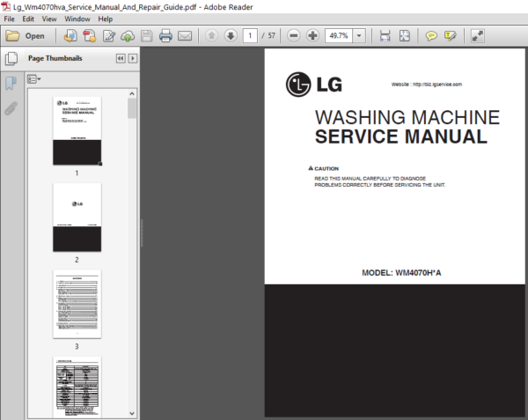Open the Attachments paperclip panel
528x420 pixels.
pyautogui.click(x=11, y=108)
